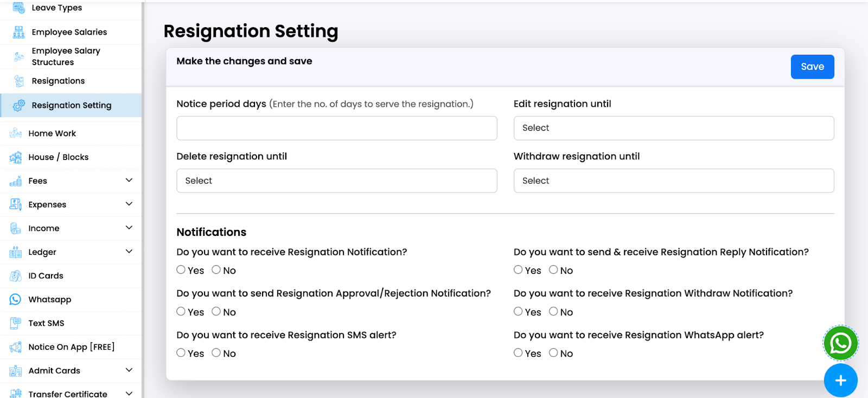868x398 pixels.
Task: Click the Notice period days input field
Action: [x=336, y=128]
